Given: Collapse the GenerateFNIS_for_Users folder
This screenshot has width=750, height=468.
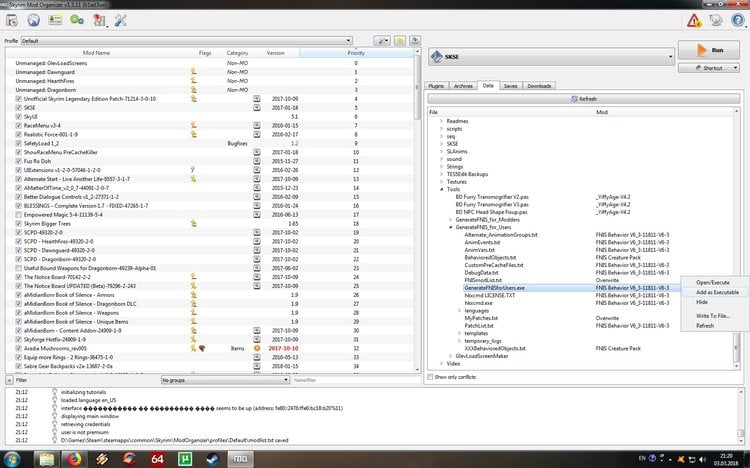Looking at the screenshot, I should point(451,227).
